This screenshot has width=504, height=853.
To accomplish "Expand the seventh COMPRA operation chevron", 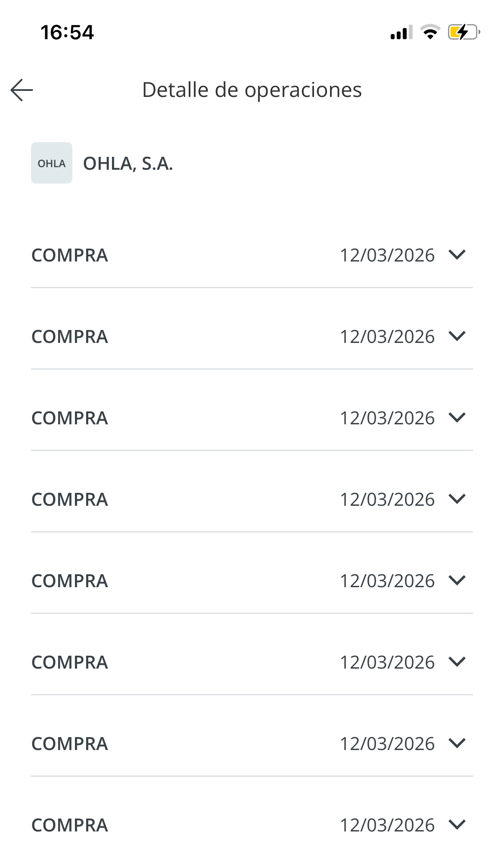I will click(457, 743).
